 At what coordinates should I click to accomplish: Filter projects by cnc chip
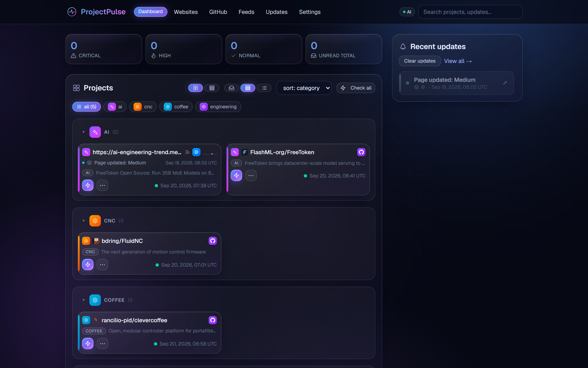pyautogui.click(x=143, y=107)
